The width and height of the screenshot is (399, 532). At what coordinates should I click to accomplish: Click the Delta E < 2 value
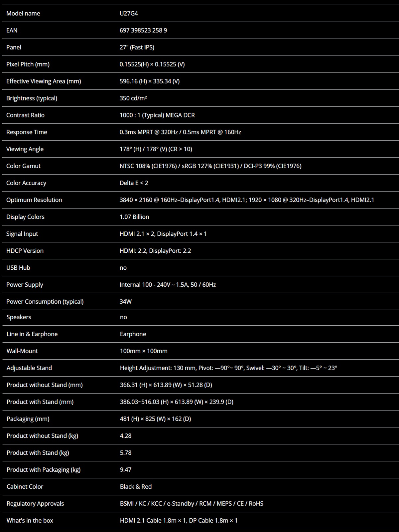(x=134, y=183)
